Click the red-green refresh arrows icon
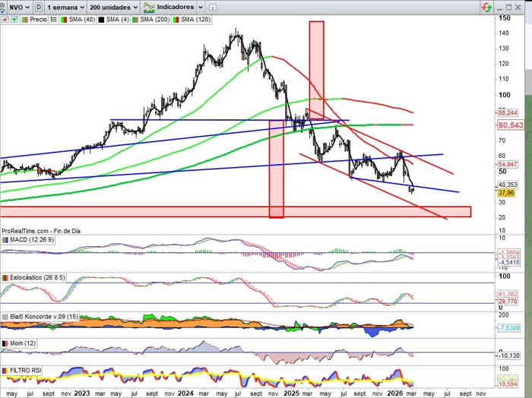532x398 pixels. [486, 6]
